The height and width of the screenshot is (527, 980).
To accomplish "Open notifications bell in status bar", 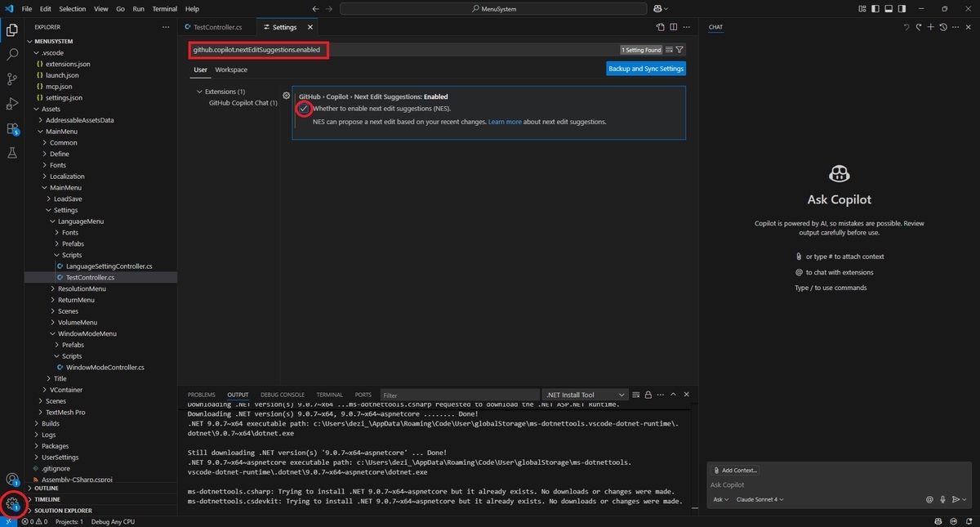I will (968, 521).
